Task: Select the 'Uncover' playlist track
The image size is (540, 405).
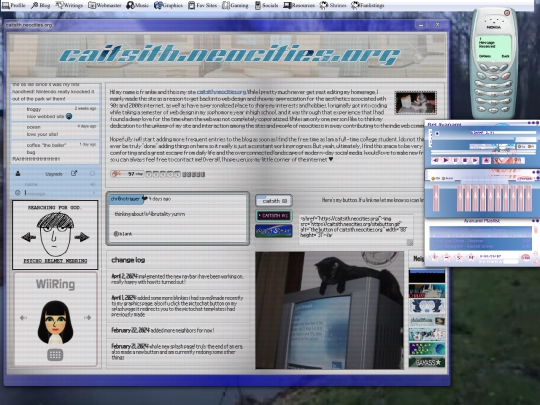Action: (480, 241)
